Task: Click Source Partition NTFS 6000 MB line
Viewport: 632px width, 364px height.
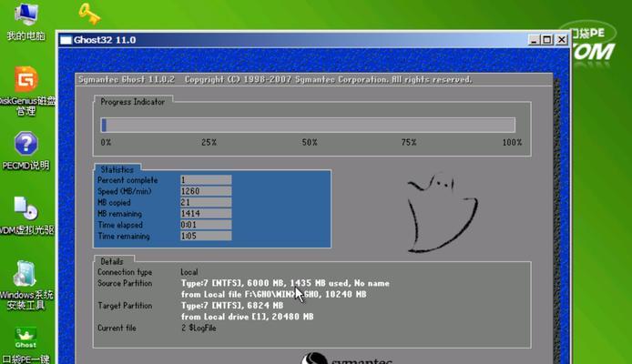Action: tap(285, 283)
